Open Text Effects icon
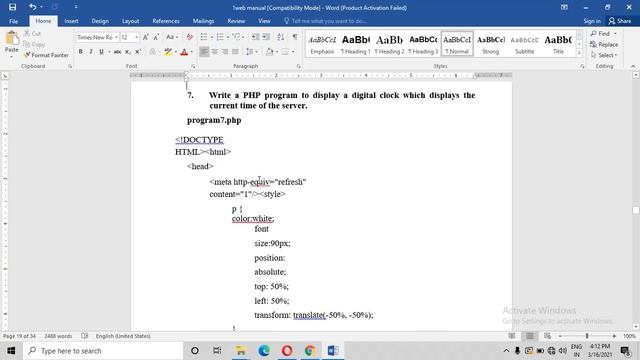640x360 pixels. tap(152, 52)
